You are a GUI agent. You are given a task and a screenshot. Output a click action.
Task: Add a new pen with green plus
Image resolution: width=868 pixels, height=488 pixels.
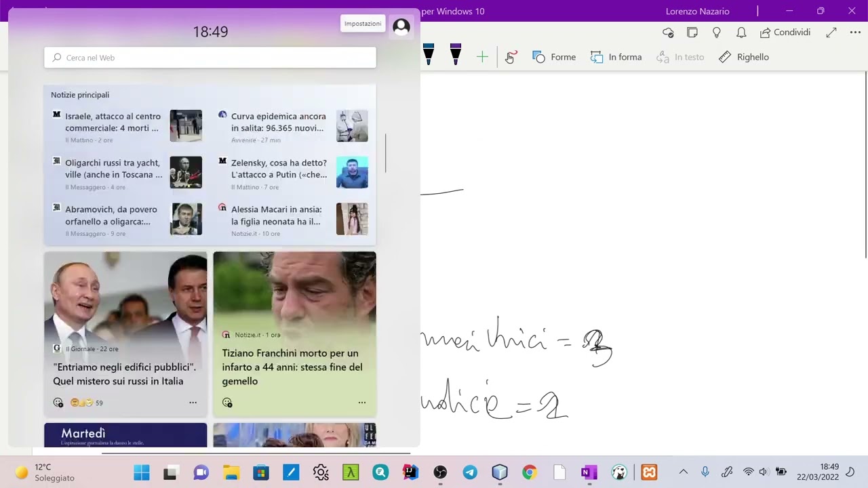[x=482, y=58]
